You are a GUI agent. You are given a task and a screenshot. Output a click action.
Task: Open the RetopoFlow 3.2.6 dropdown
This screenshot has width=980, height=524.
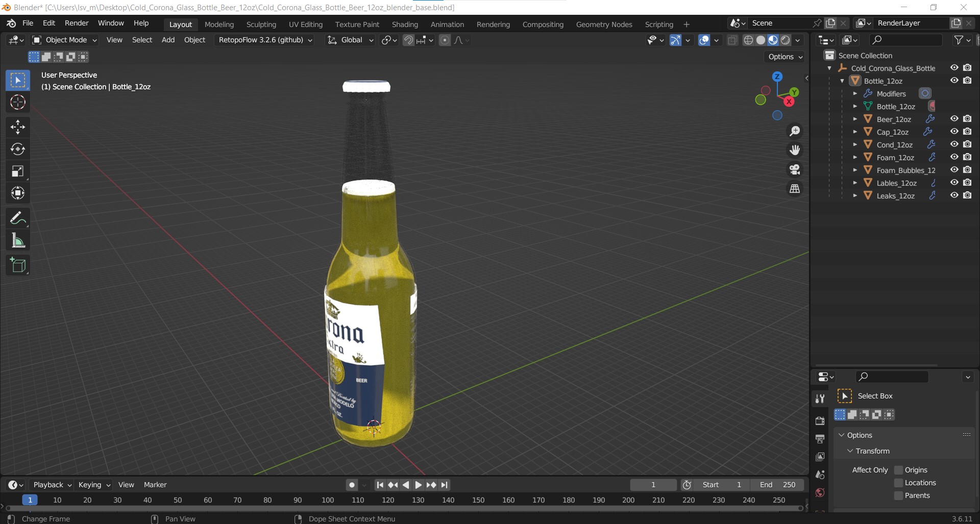click(x=265, y=40)
